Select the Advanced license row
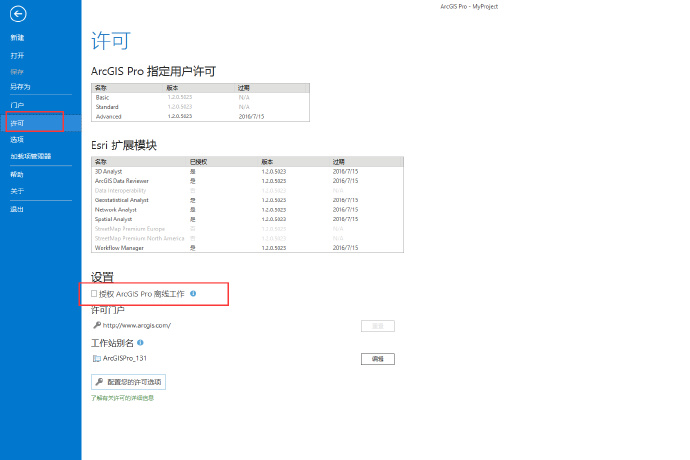The height and width of the screenshot is (460, 690). [200, 117]
